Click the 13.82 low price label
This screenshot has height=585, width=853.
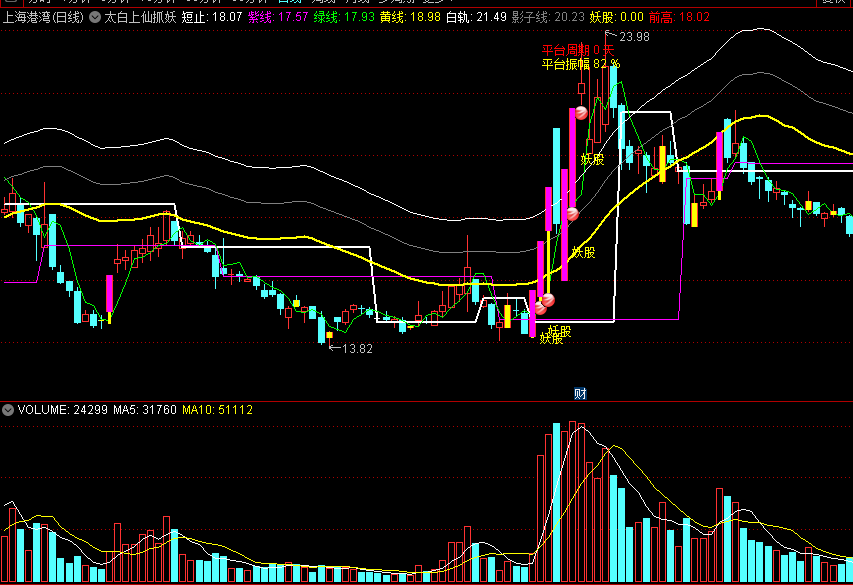(357, 349)
